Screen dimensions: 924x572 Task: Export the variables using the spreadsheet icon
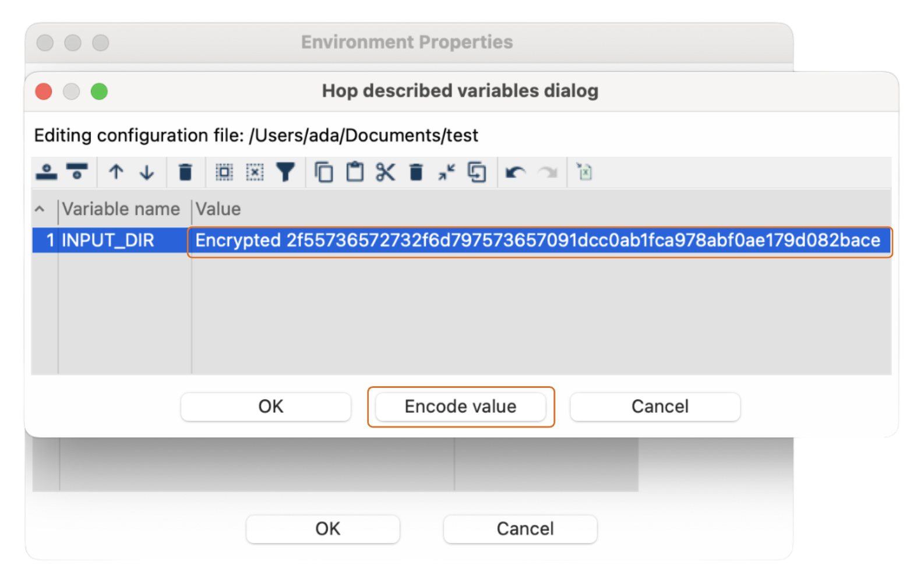pos(584,172)
